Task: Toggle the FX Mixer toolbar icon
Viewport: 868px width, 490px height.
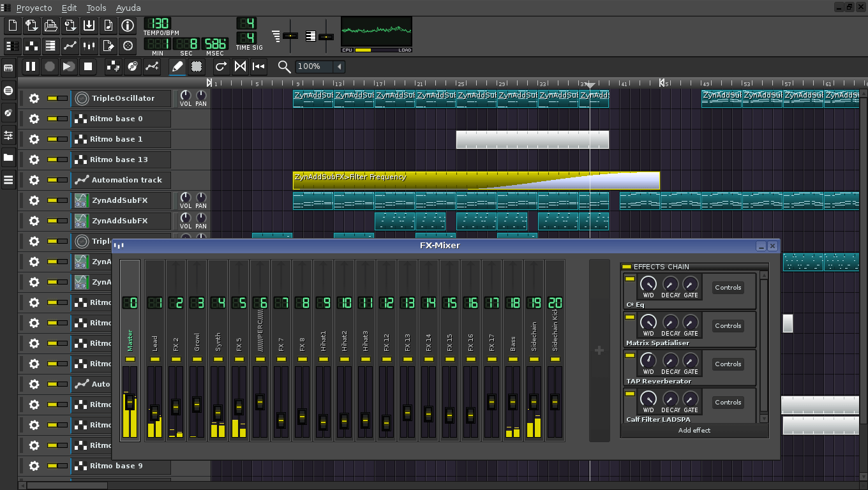Action: (x=89, y=46)
